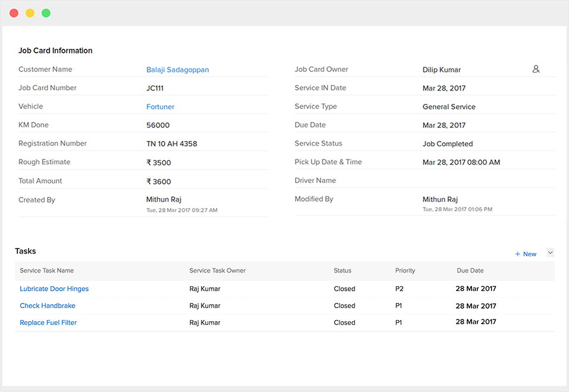
Task: Open the Fortuner vehicle link
Action: point(160,107)
